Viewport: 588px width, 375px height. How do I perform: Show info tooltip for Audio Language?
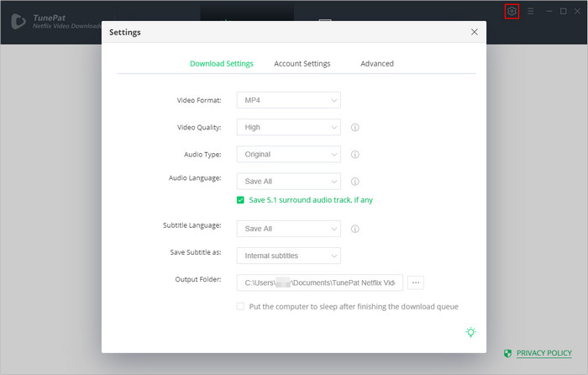(354, 182)
